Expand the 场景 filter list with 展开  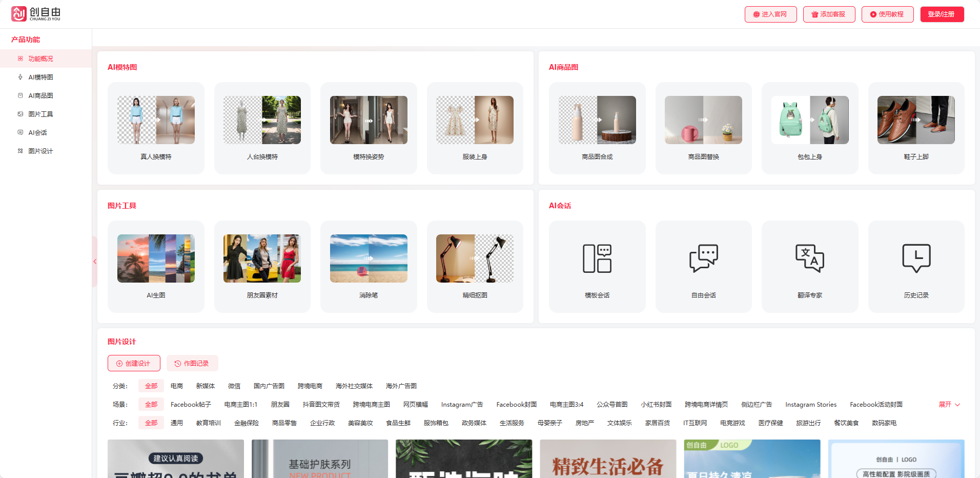coord(949,405)
